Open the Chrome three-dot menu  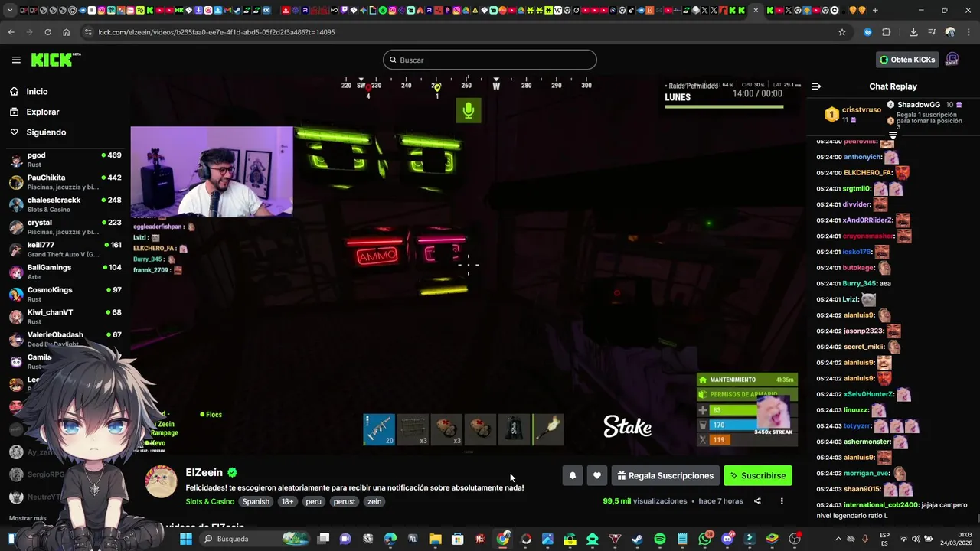tap(969, 32)
